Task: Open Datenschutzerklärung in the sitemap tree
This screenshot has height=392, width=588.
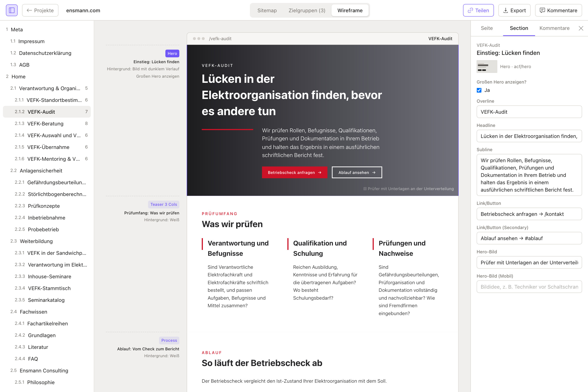Action: pos(47,53)
